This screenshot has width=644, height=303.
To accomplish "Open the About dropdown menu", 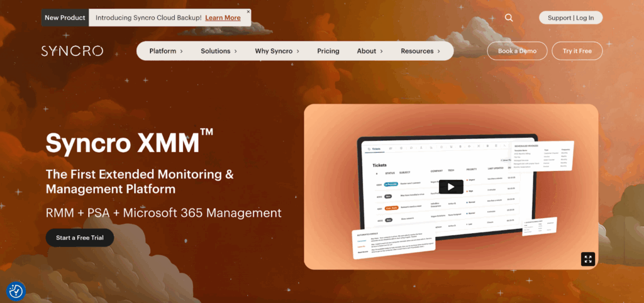I will 370,51.
